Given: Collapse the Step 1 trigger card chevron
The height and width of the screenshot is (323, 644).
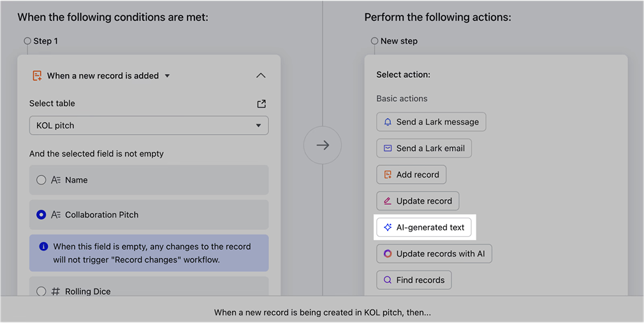Looking at the screenshot, I should point(260,75).
